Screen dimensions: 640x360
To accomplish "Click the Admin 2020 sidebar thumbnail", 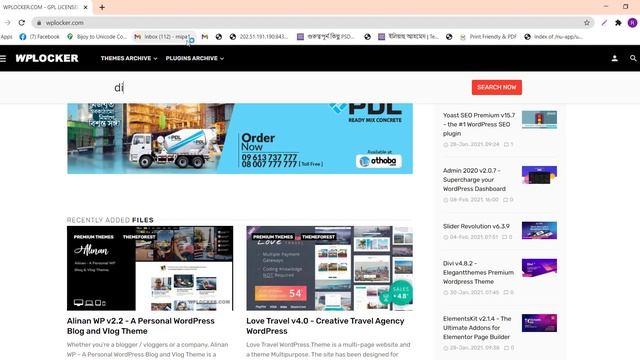I will (x=539, y=175).
